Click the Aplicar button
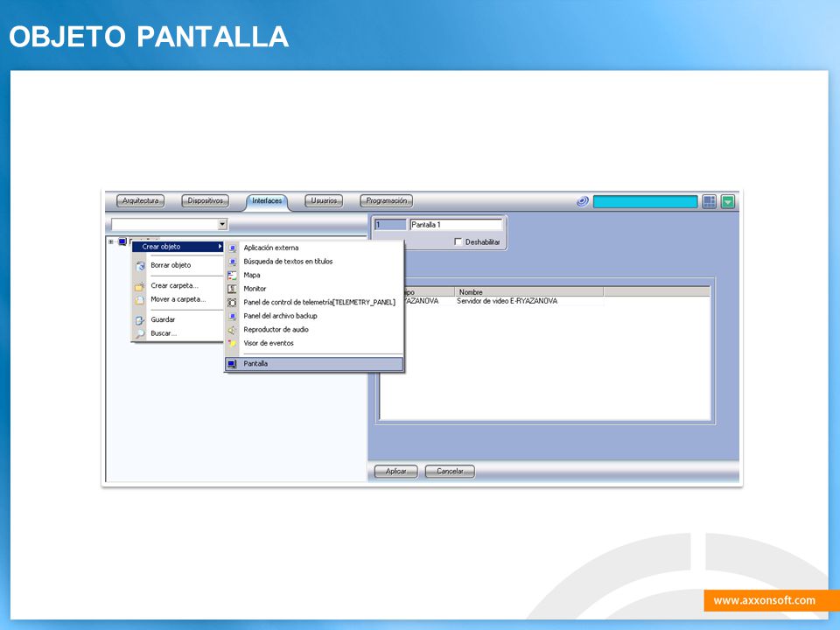Viewport: 840px width, 630px height. click(395, 472)
